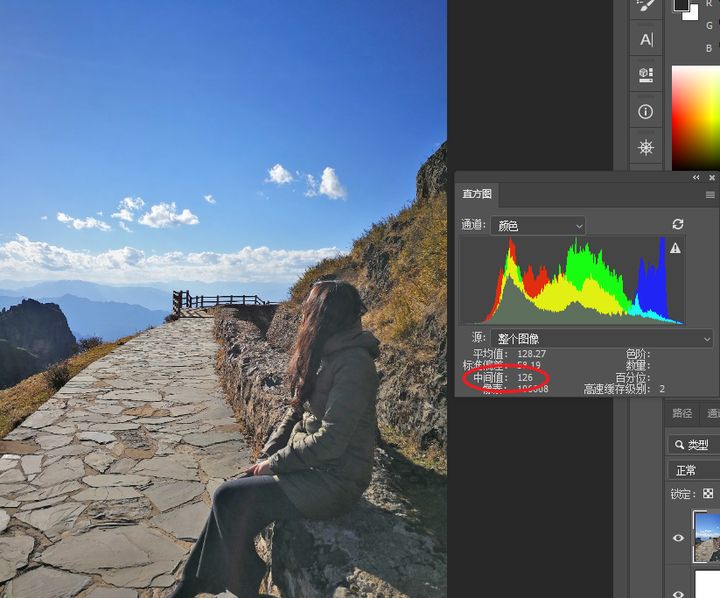720x598 pixels.
Task: Click the foreground color swatch
Action: 681,5
